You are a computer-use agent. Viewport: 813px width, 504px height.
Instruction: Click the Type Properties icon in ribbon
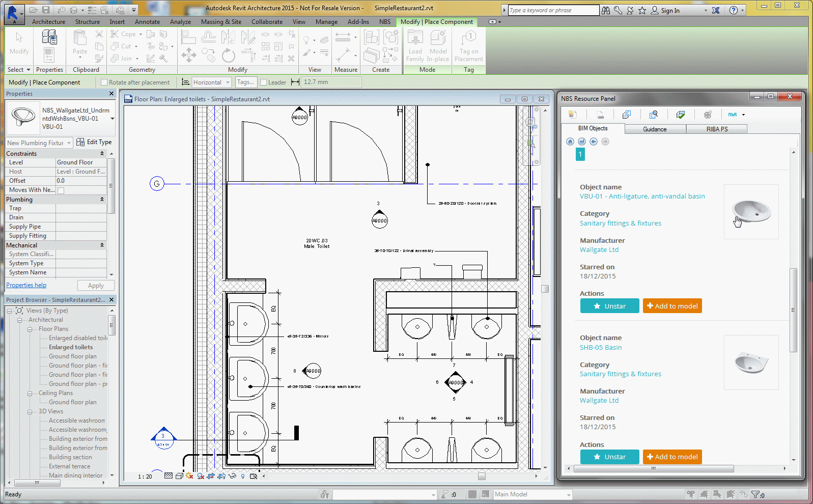49,37
